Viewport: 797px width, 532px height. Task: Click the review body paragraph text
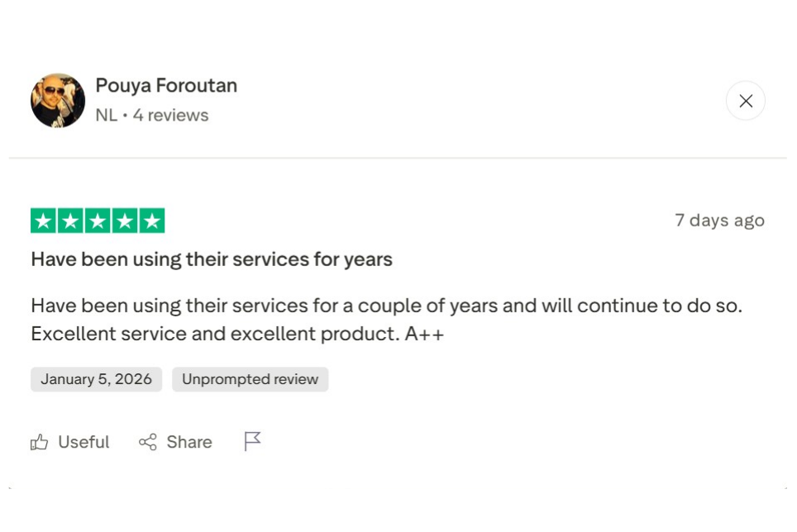pos(386,320)
